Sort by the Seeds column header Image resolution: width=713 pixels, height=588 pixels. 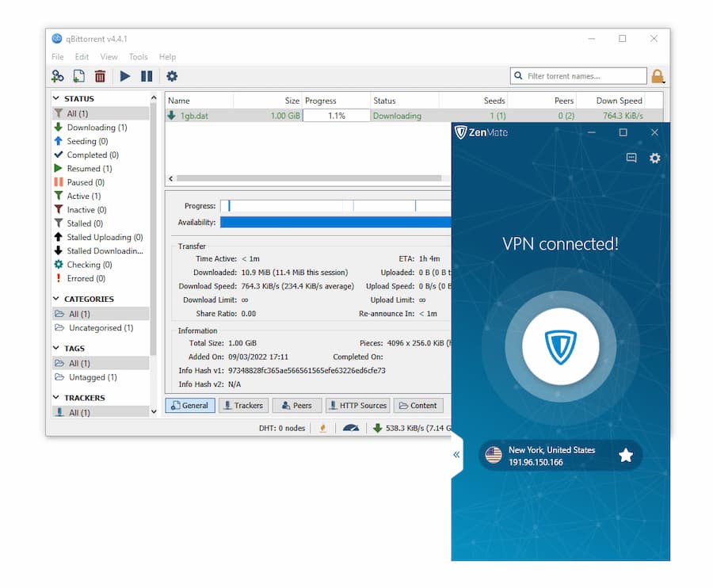pyautogui.click(x=473, y=101)
